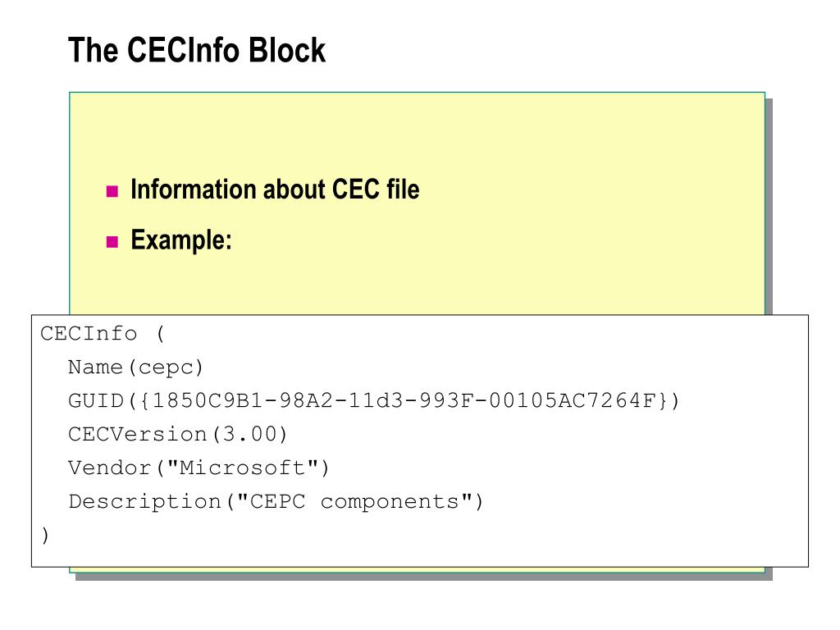
Task: Click the word 'cepc' in the Name line
Action: click(x=166, y=368)
